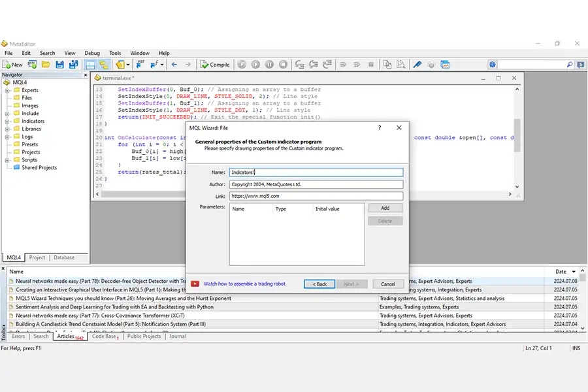Screen dimensions: 588x392
Task: Open the Edit menu
Action: [x=26, y=54]
